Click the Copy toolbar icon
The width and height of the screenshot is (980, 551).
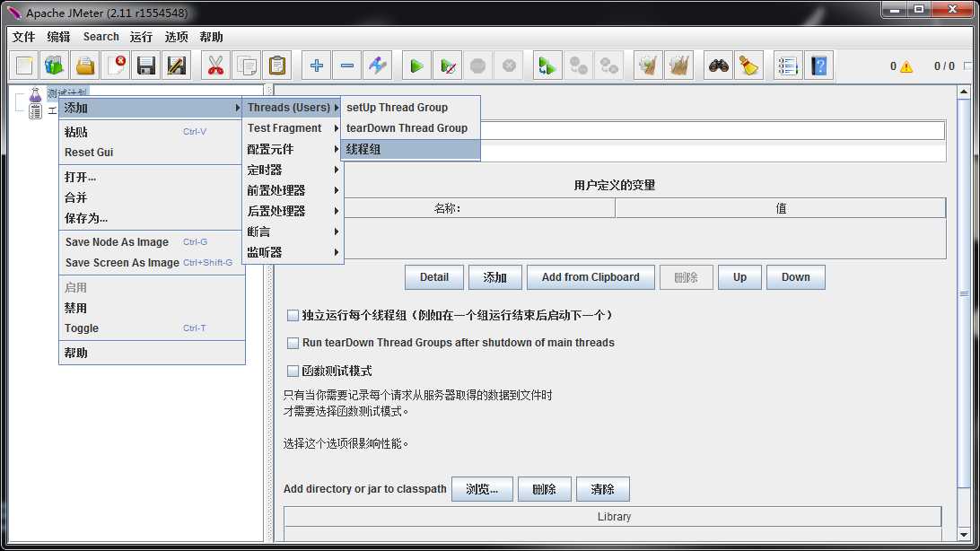tap(246, 65)
